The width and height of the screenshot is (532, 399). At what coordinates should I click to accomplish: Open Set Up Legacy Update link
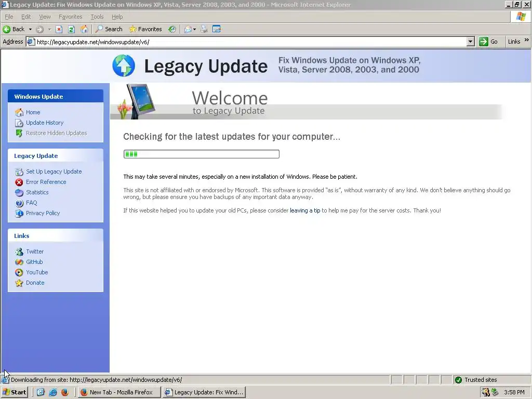pyautogui.click(x=54, y=171)
